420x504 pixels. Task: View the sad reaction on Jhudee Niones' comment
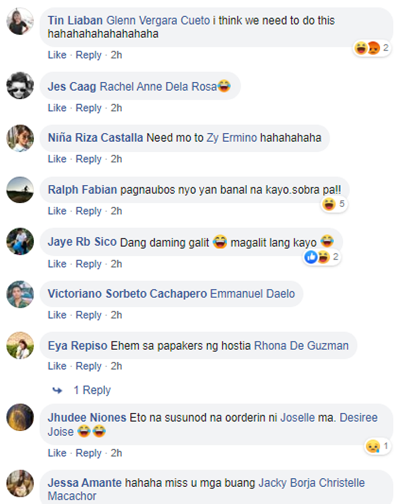pos(377,446)
